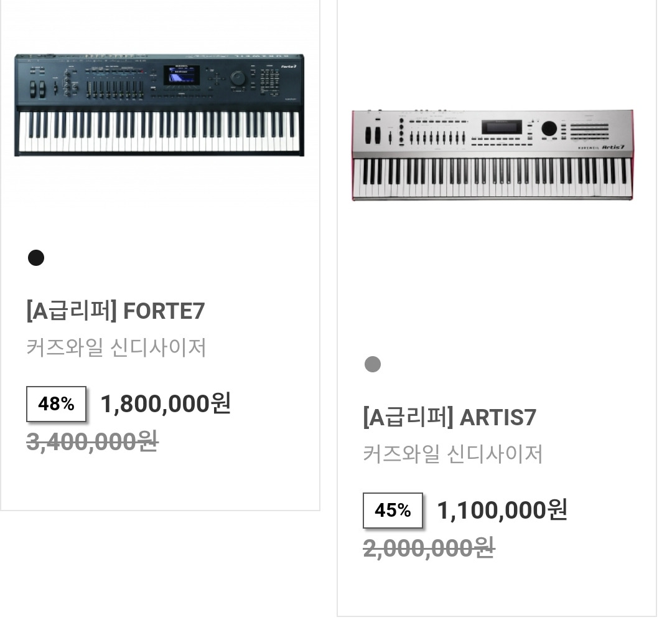Screen dimensions: 672x622
Task: Click the crossed-out 2,000,000원 original price
Action: click(429, 548)
